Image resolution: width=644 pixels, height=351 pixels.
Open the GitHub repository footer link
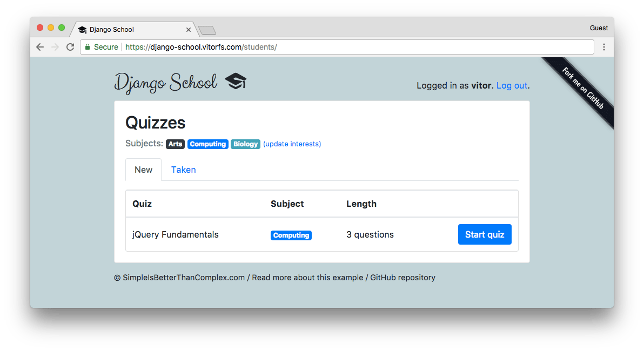pyautogui.click(x=403, y=278)
